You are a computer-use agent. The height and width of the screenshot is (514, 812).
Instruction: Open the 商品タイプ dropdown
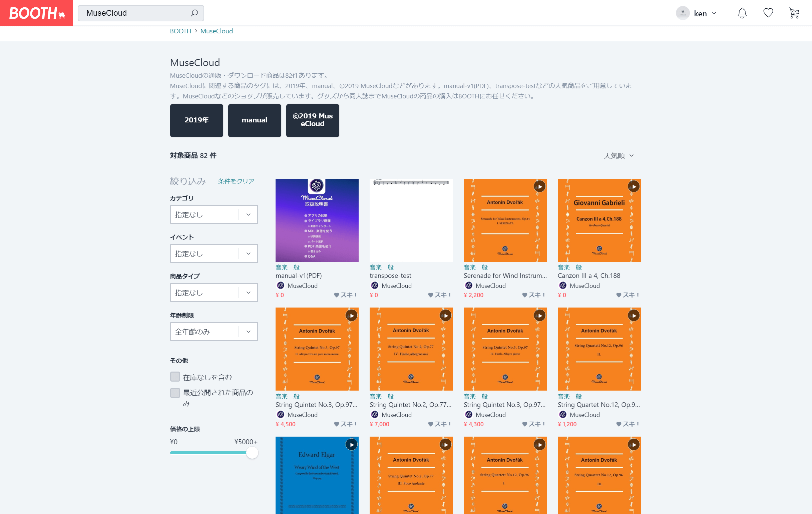(214, 293)
